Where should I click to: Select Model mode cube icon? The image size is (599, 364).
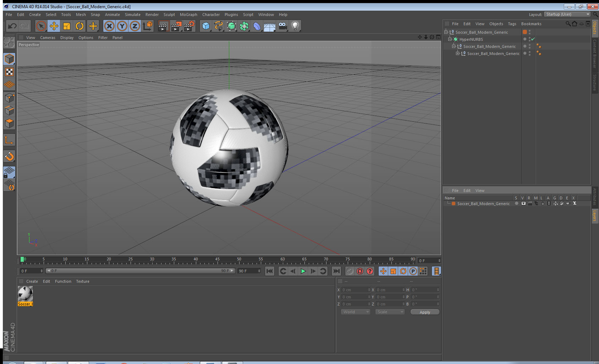pyautogui.click(x=9, y=59)
